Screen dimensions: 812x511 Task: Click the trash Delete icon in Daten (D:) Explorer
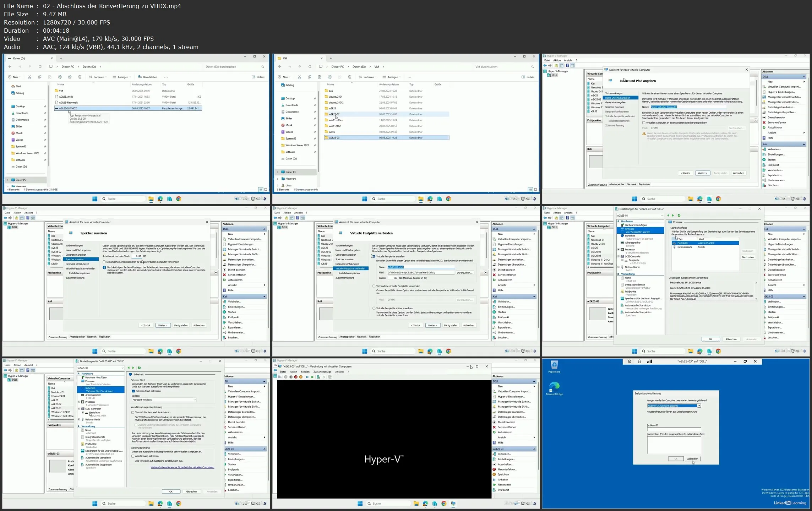point(80,77)
